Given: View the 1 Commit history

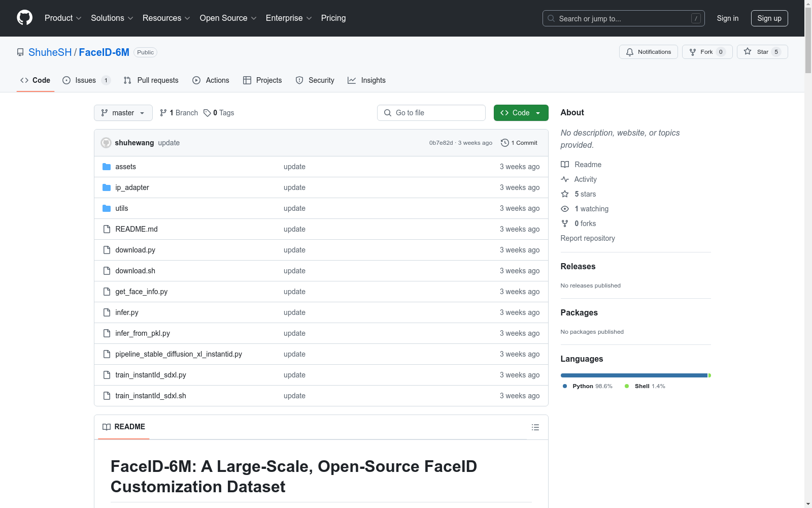Looking at the screenshot, I should coord(519,143).
